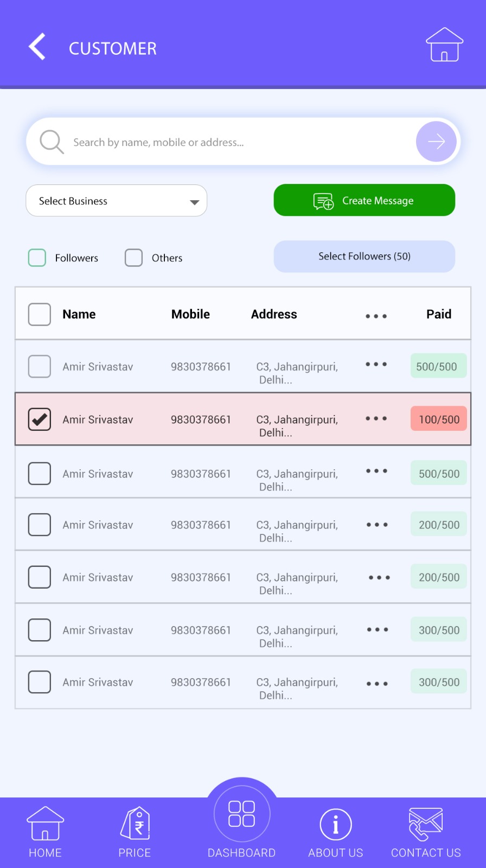Select the Price tag icon
486x868 pixels.
coord(135,822)
